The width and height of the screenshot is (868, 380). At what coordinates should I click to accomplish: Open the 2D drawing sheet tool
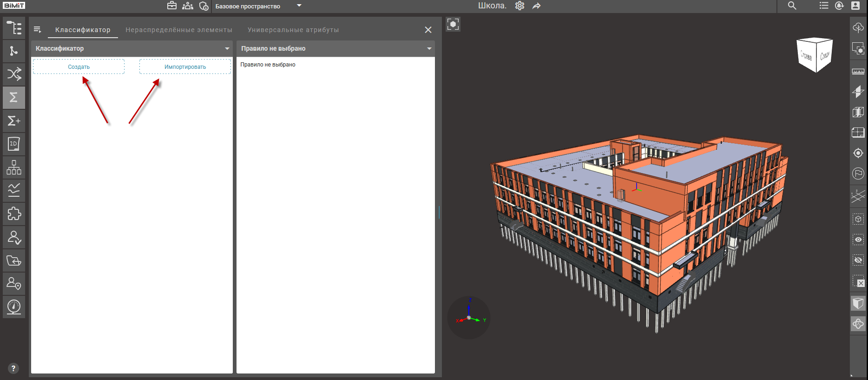pos(14,144)
